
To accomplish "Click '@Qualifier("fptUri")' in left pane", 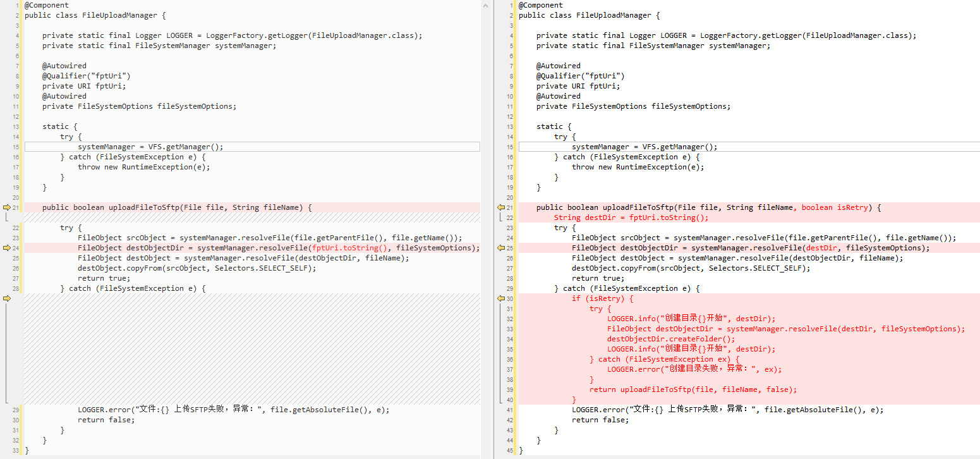I will click(87, 76).
